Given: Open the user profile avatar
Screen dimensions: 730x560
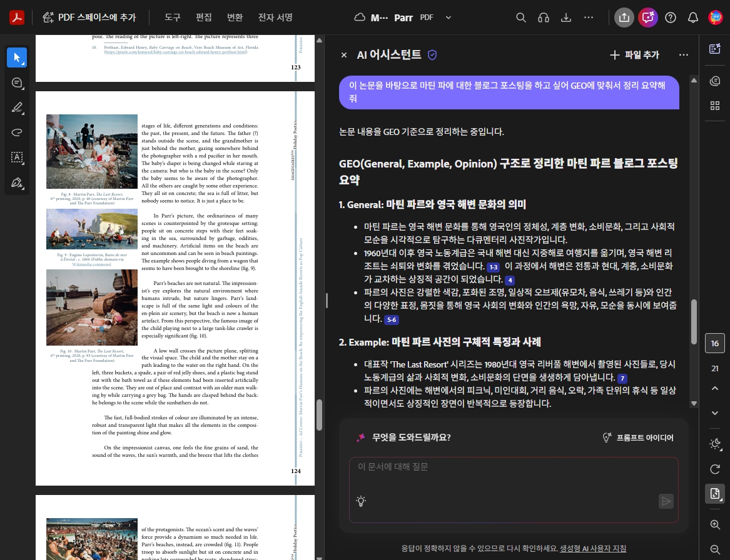Looking at the screenshot, I should (715, 17).
